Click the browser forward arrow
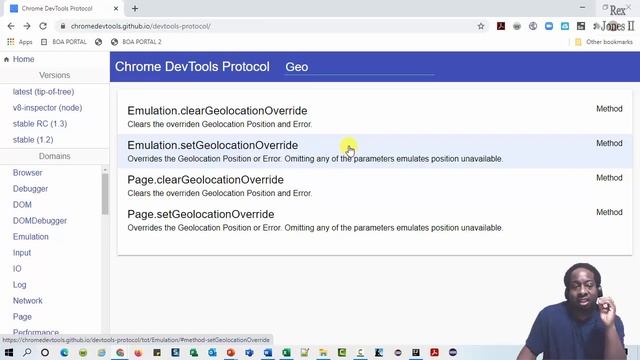Image resolution: width=640 pixels, height=360 pixels. [27, 26]
